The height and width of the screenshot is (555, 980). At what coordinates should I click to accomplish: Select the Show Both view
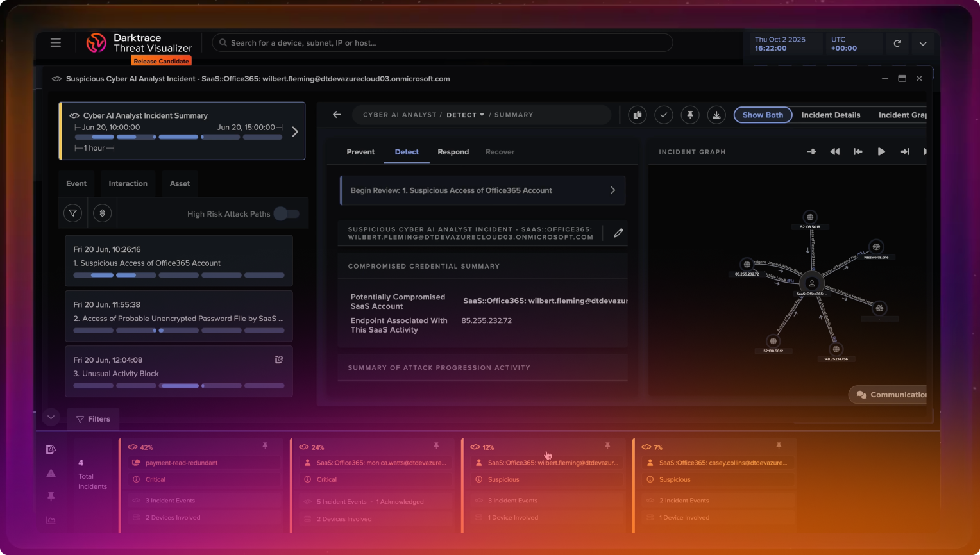point(763,115)
